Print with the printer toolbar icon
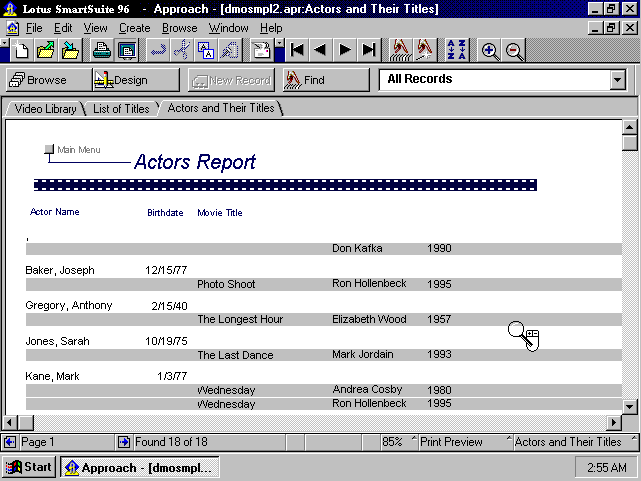 (x=101, y=50)
